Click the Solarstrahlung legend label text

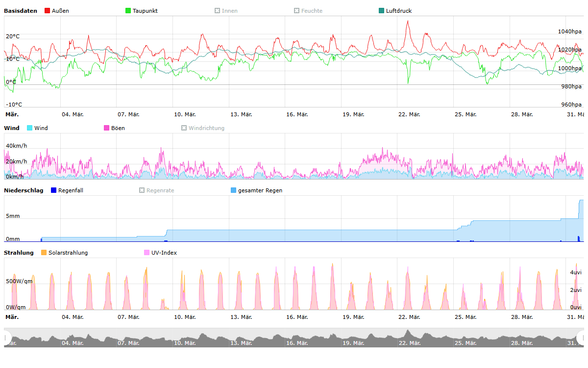pos(68,253)
